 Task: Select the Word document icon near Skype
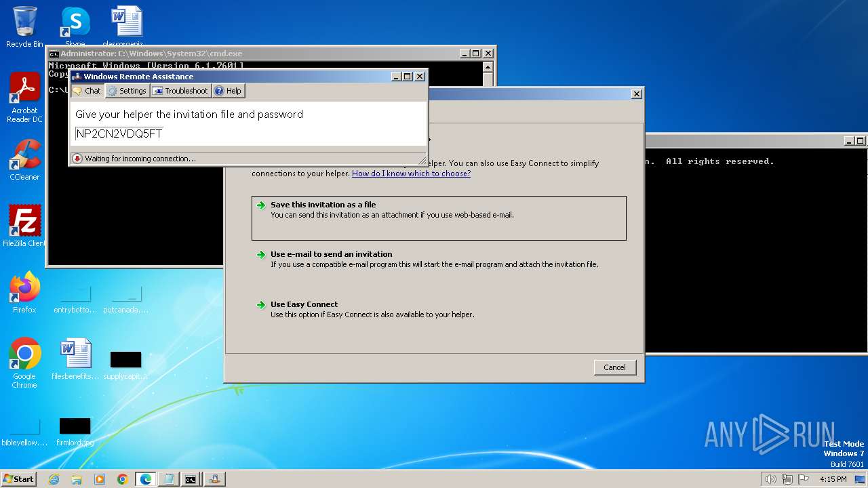point(127,26)
